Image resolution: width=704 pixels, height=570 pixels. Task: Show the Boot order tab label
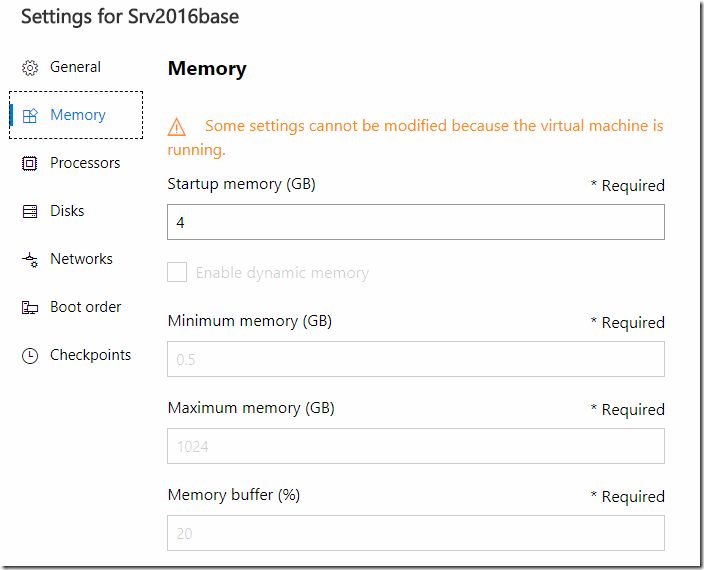85,307
